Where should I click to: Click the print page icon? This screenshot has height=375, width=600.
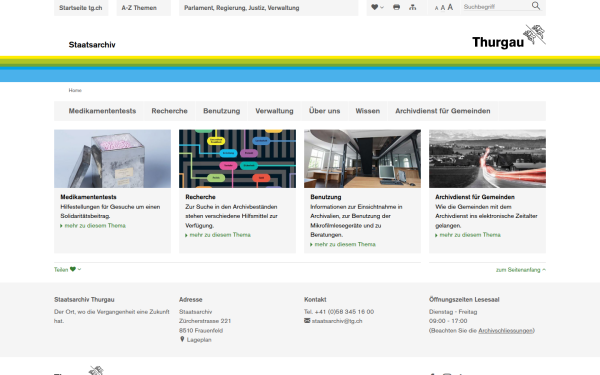396,7
